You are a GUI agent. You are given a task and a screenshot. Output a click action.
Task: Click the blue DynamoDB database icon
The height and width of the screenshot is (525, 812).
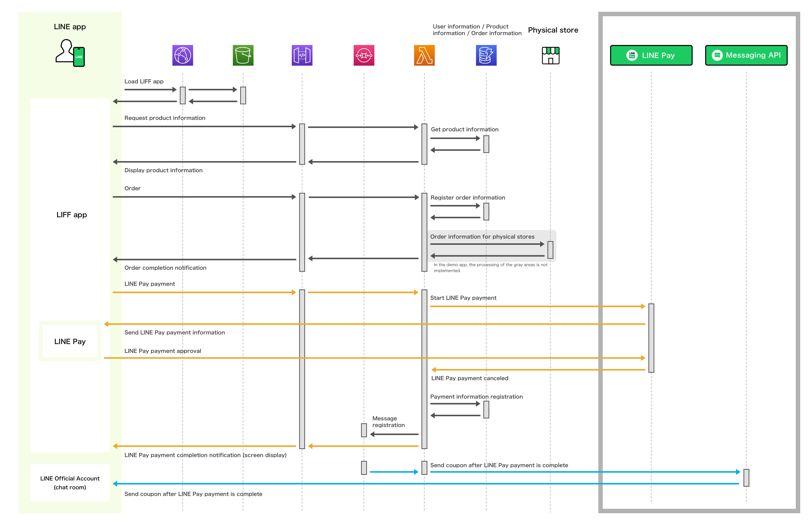coord(486,55)
